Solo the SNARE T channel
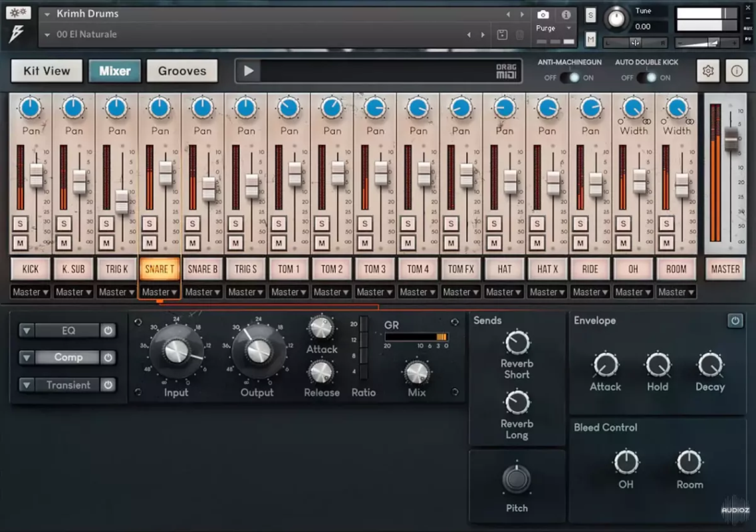This screenshot has height=532, width=756. [x=150, y=223]
